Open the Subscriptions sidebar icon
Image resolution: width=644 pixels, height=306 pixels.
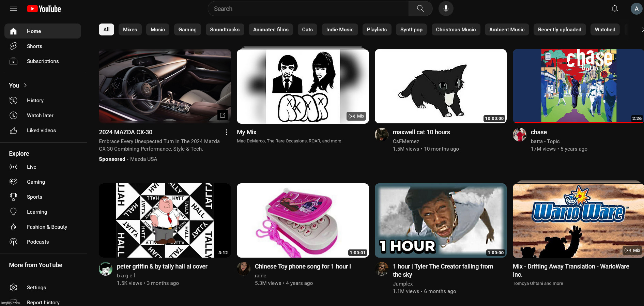[x=13, y=61]
